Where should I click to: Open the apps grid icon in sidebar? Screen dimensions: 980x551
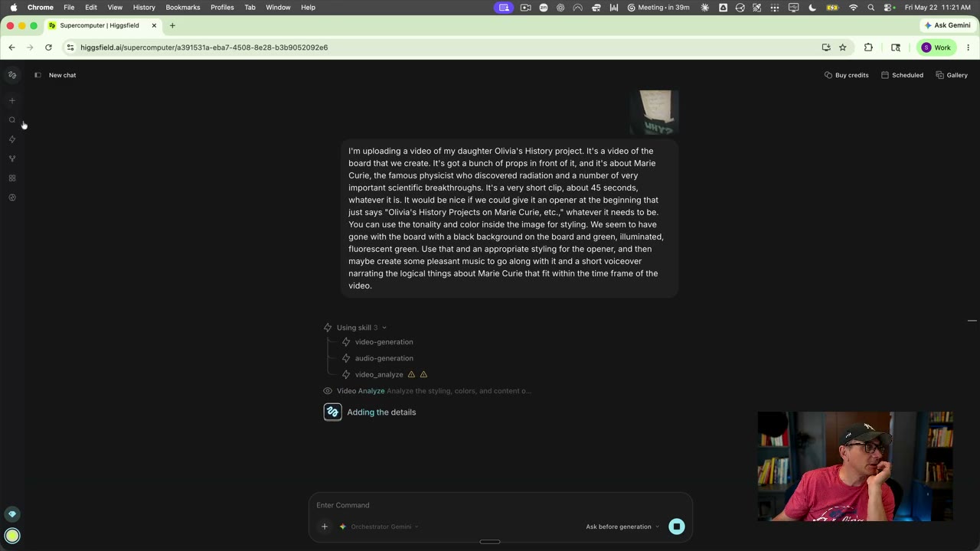tap(12, 178)
